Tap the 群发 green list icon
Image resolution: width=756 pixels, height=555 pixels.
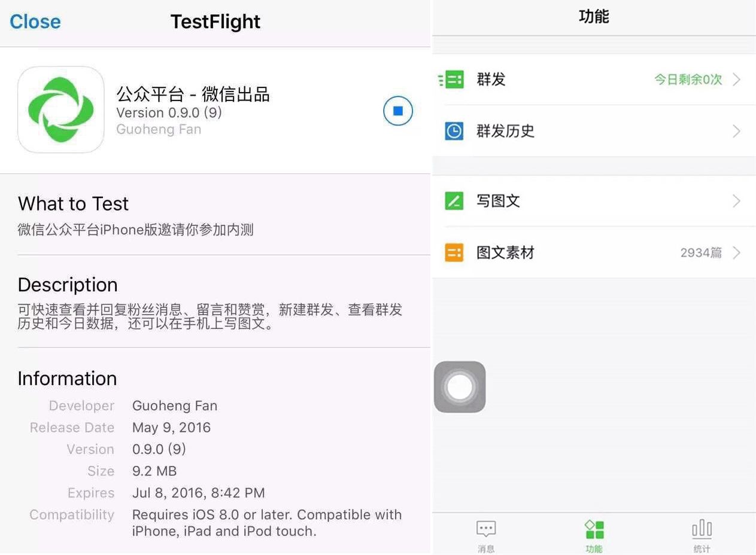click(x=453, y=79)
